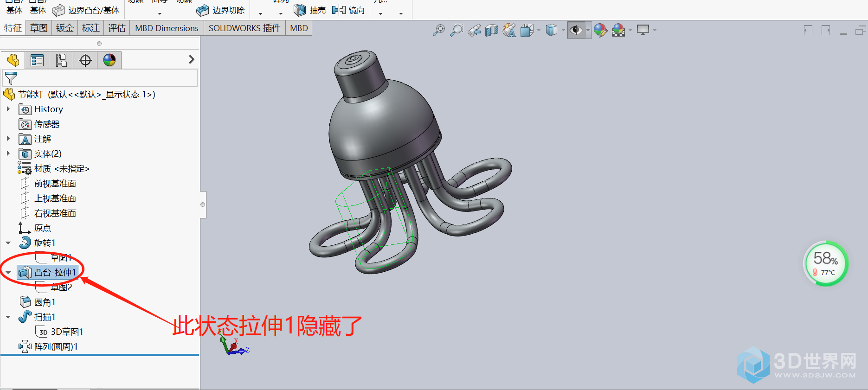Click the 边界切除 boundary cut tool
Viewport: 868px width, 390px height.
(220, 10)
